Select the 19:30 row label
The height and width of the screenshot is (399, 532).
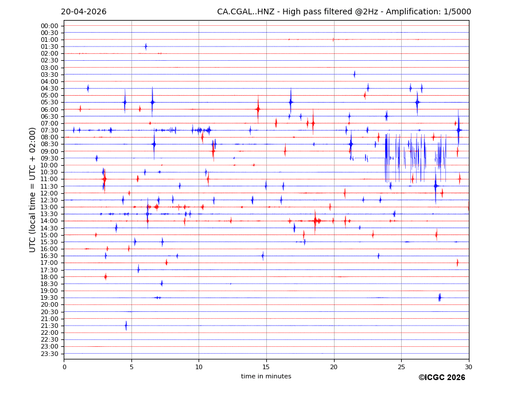coord(49,298)
